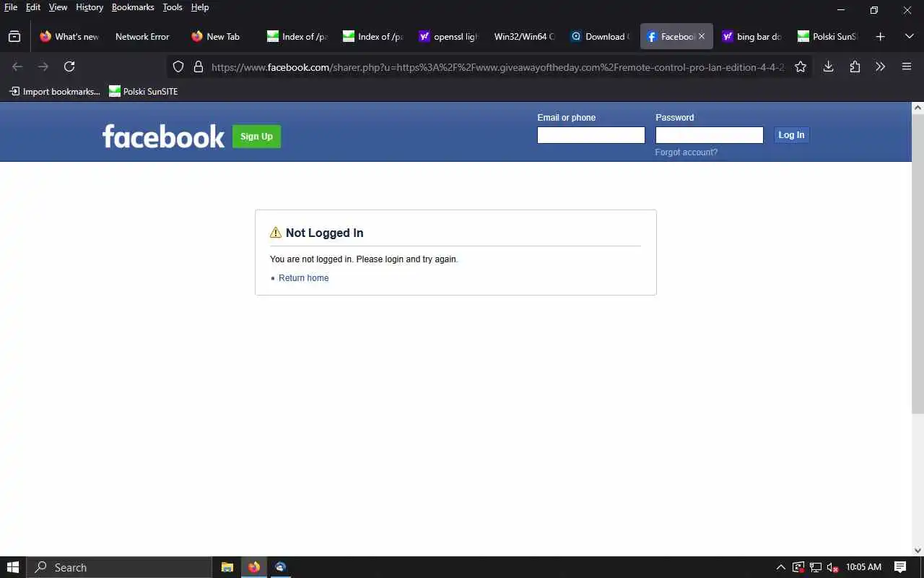This screenshot has width=924, height=578.
Task: Show more toolbar tools via double chevron
Action: point(881,66)
